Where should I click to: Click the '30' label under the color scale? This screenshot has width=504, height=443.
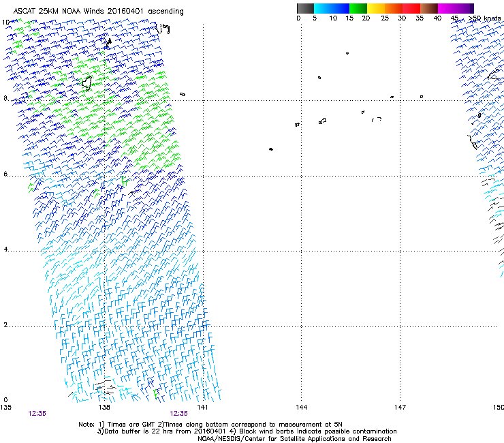click(x=402, y=18)
